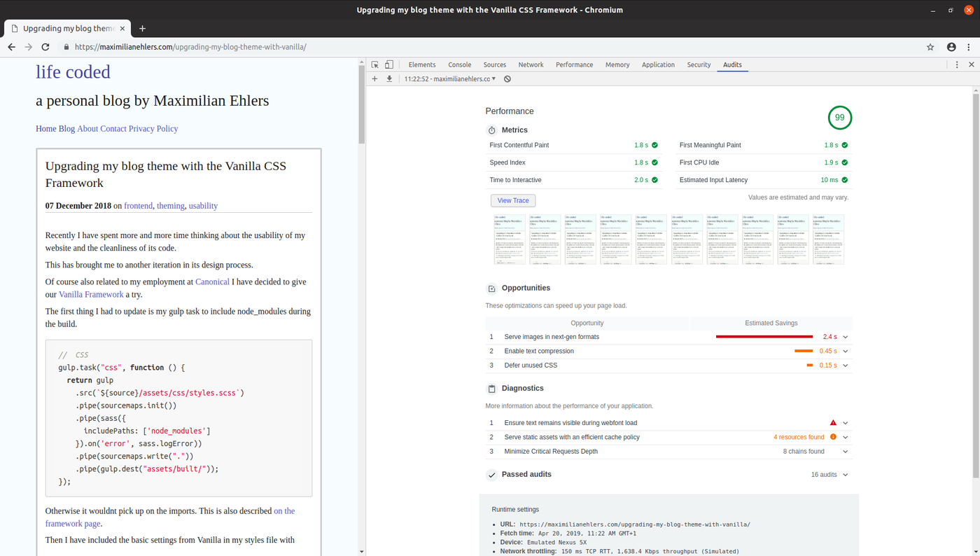980x556 pixels.
Task: Click the View Trace button
Action: pos(513,201)
